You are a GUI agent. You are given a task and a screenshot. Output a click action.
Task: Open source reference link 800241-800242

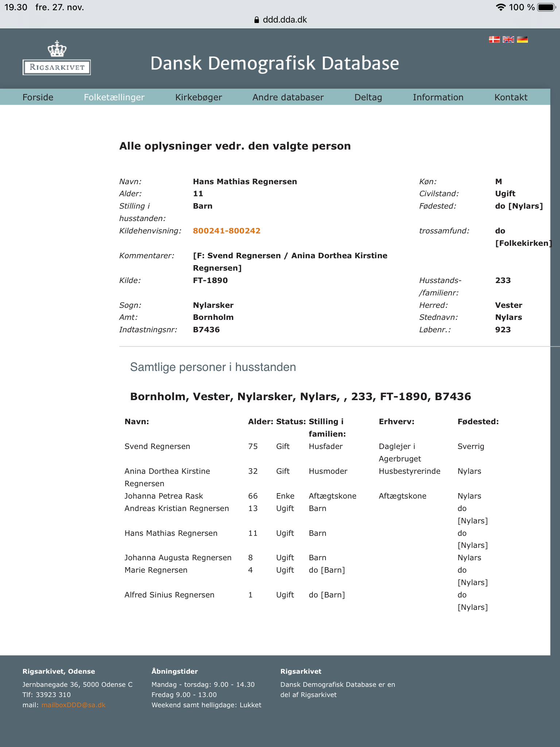point(226,231)
